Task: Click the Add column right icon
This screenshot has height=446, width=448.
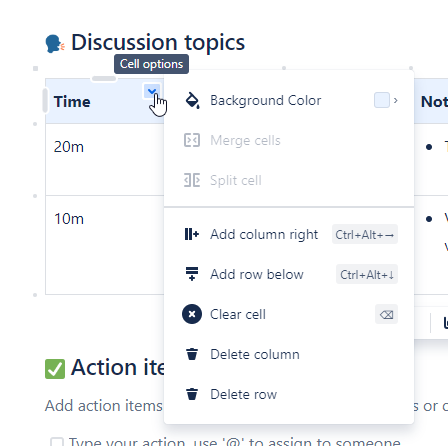Action: point(192,234)
